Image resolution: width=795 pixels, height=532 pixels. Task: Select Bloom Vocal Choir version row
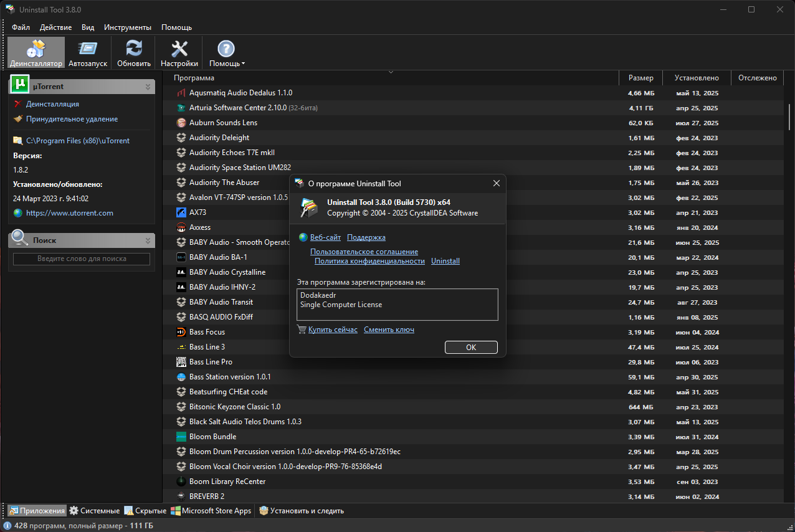pyautogui.click(x=473, y=467)
